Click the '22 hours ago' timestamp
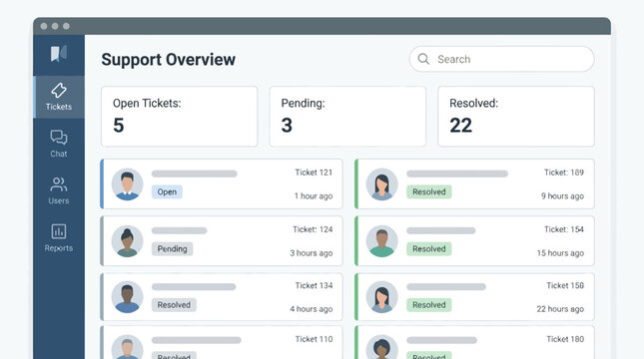This screenshot has width=644, height=359. (x=560, y=309)
